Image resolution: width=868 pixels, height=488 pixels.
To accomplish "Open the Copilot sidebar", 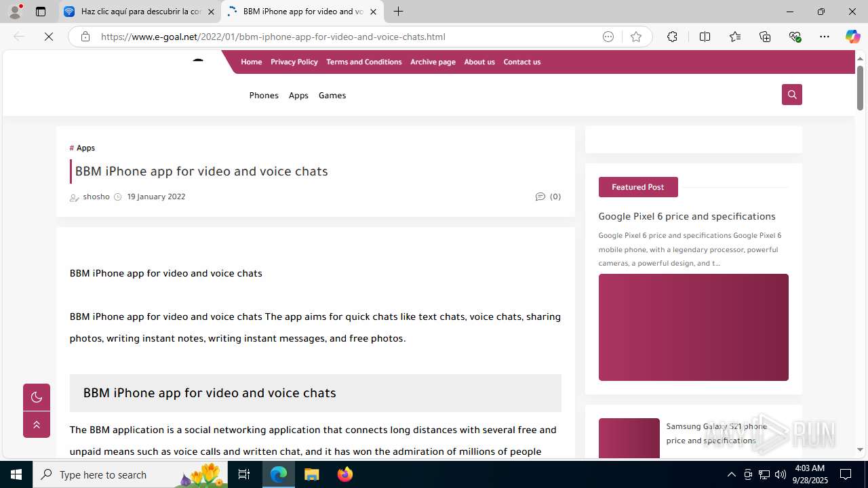I will pos(852,37).
